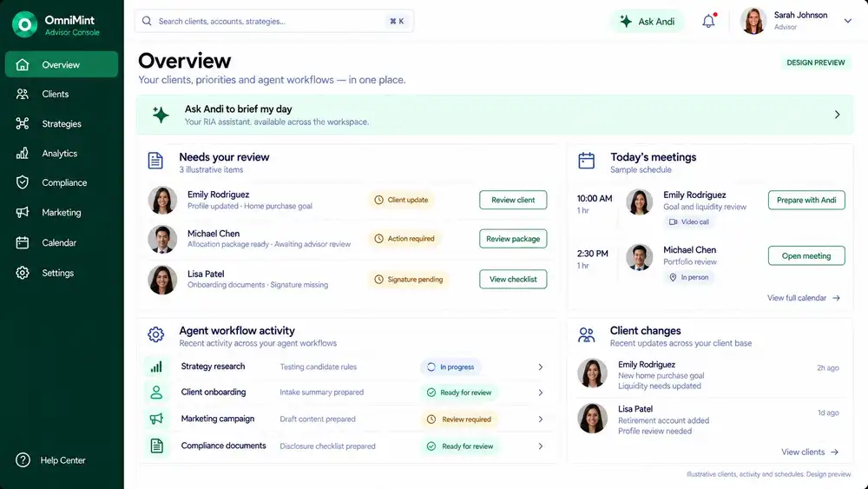This screenshot has height=489, width=868.
Task: Click the Marketing campaign megaphone icon
Action: (x=156, y=419)
